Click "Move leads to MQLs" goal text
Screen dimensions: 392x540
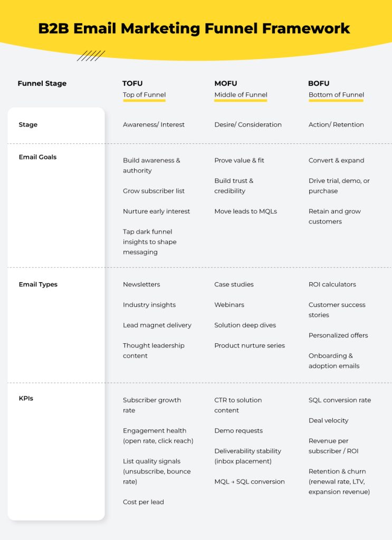245,211
